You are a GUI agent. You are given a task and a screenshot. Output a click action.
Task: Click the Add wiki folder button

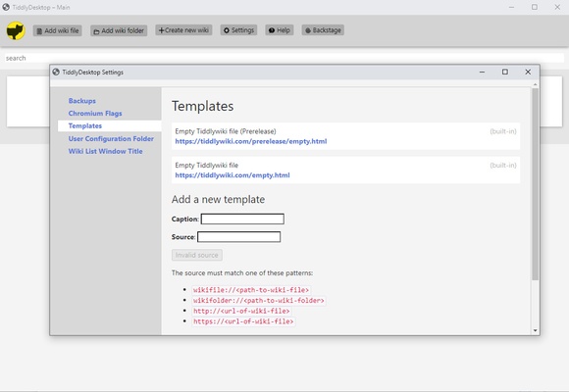pos(119,30)
